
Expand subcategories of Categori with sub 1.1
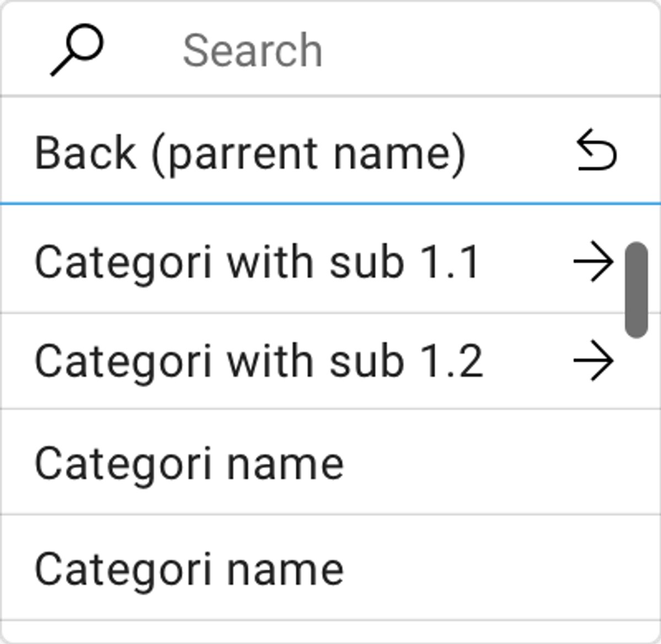click(x=593, y=261)
